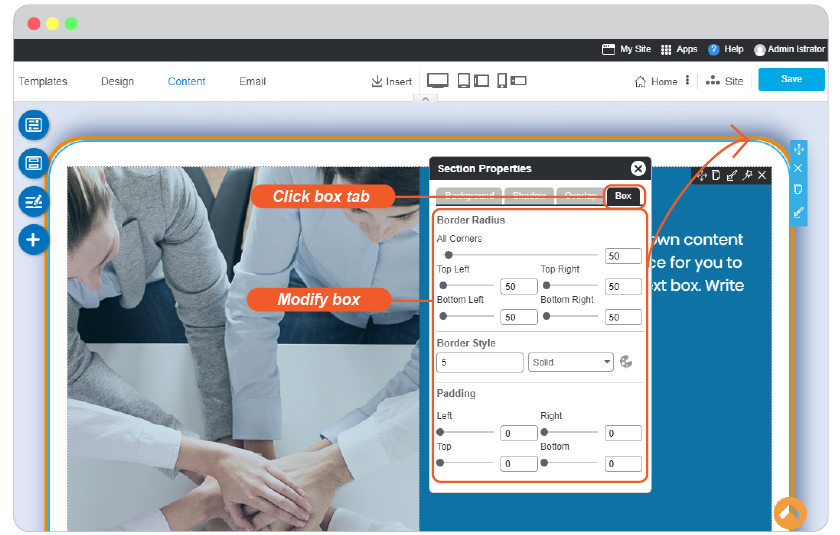Click the Help question mark icon

click(714, 49)
